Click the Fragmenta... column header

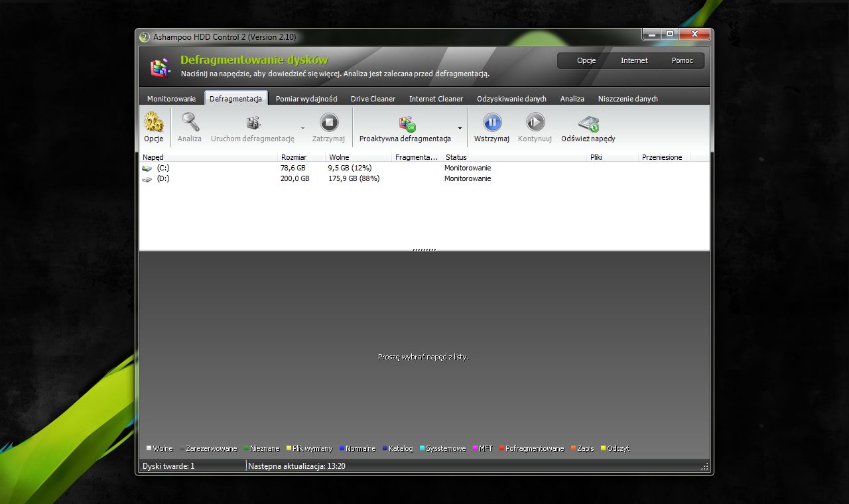coord(417,157)
